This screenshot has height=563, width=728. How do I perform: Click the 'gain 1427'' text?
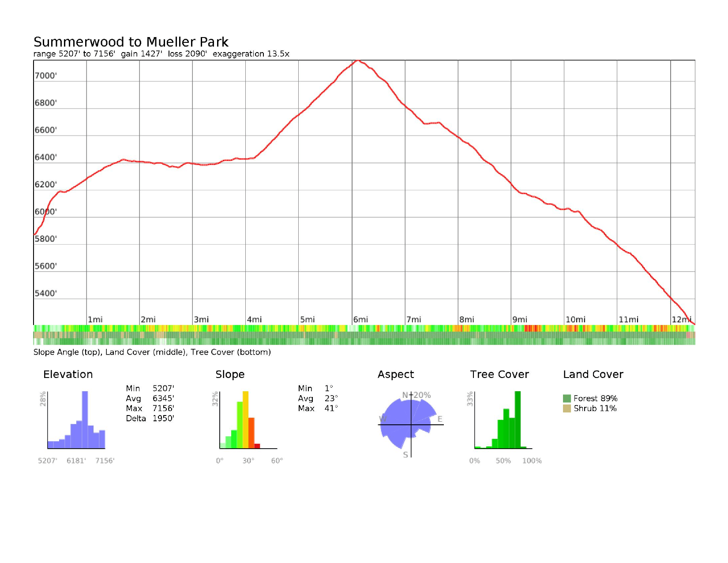click(x=141, y=54)
